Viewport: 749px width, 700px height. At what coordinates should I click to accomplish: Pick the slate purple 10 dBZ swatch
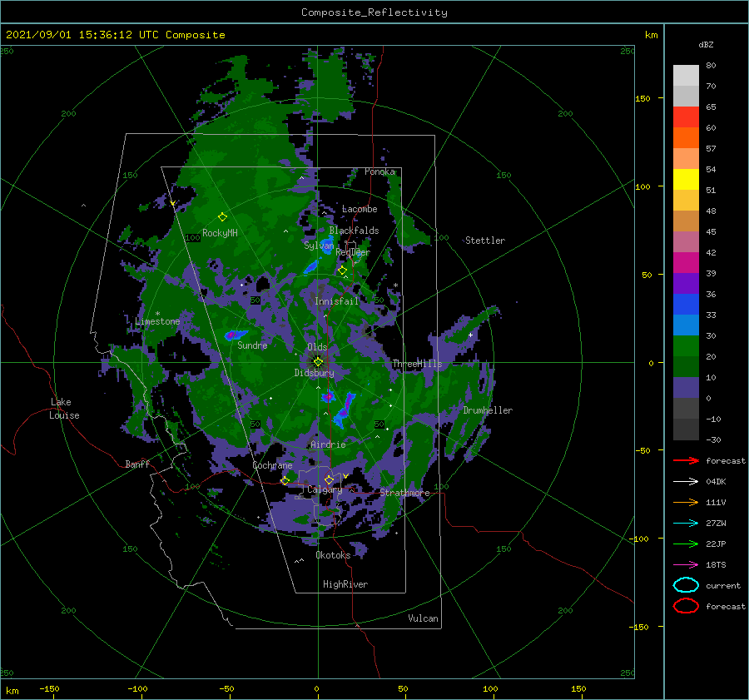pos(686,388)
